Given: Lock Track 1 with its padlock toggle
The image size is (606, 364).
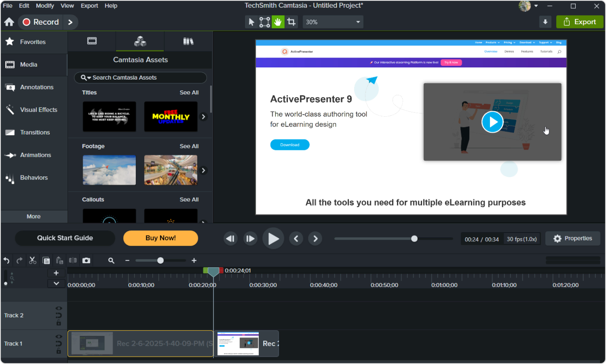Looking at the screenshot, I should (59, 351).
